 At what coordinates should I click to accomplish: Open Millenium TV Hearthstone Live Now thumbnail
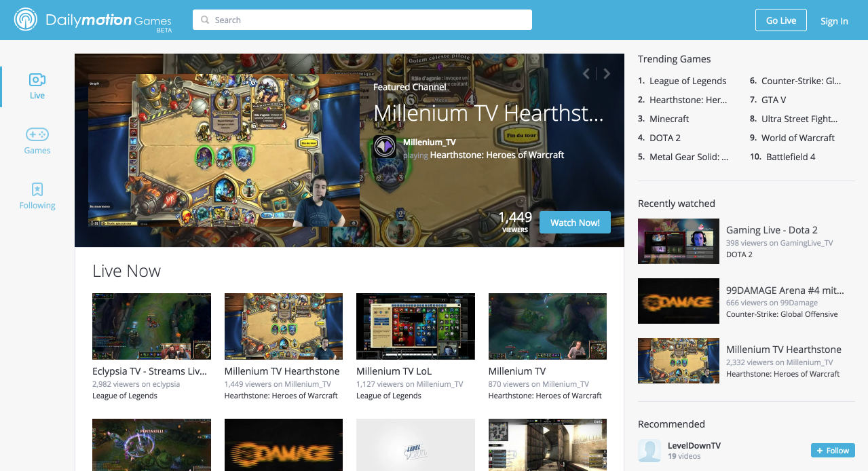point(284,326)
